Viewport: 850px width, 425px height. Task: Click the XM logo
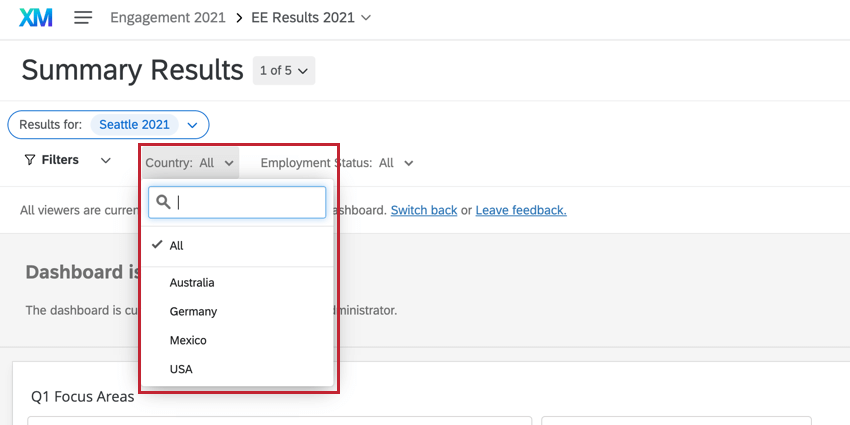click(x=36, y=17)
